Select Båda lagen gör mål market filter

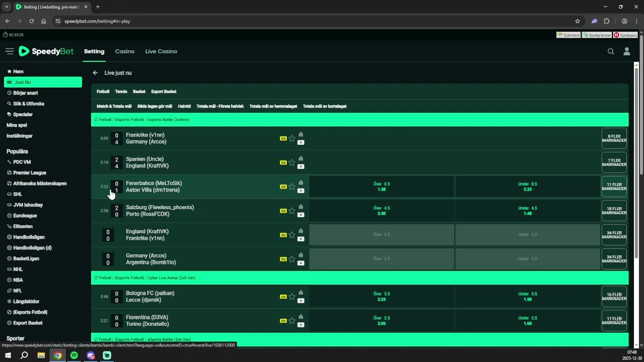click(x=154, y=106)
